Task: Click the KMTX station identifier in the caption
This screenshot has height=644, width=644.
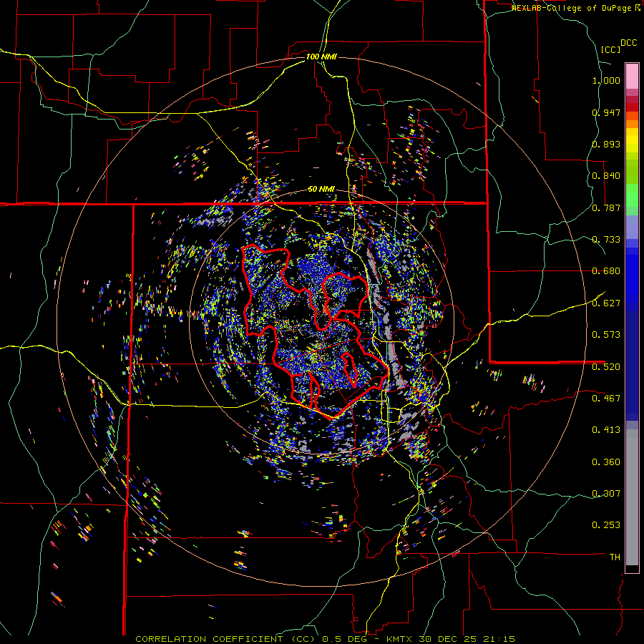Action: pyautogui.click(x=401, y=639)
